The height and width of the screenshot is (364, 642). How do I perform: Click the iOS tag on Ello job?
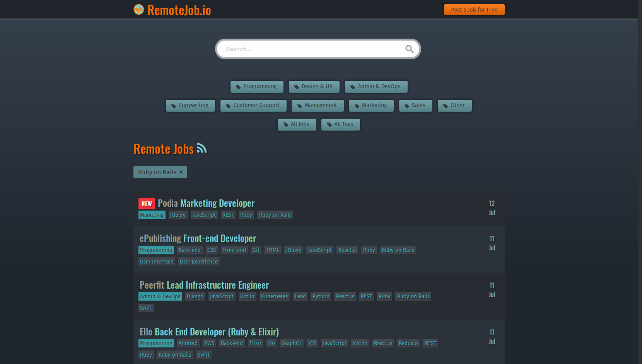[312, 343]
